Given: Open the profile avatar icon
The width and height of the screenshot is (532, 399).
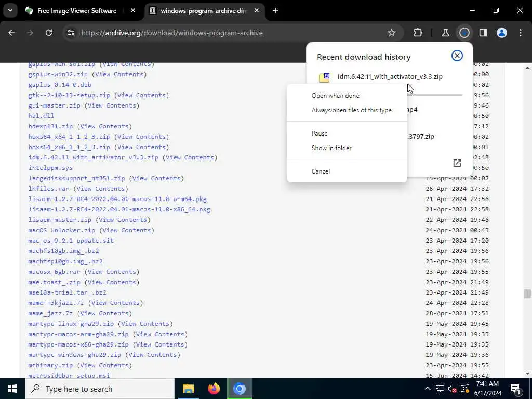Looking at the screenshot, I should 502,33.
